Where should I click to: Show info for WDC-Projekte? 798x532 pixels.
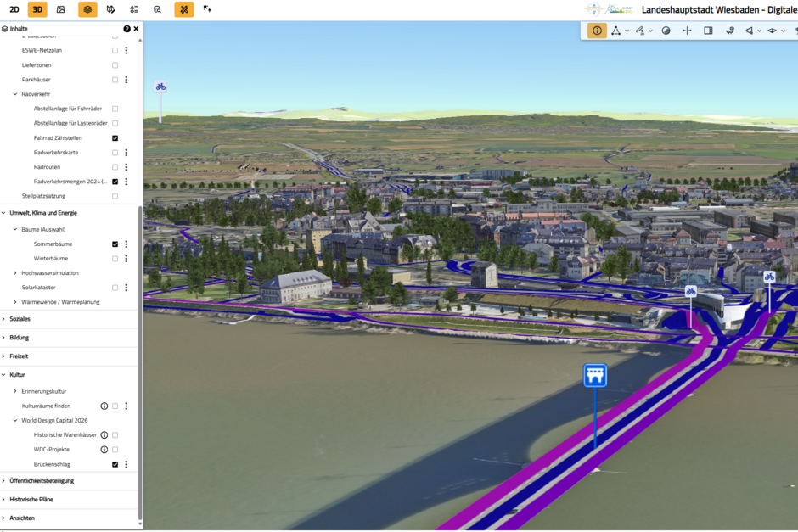coord(104,450)
